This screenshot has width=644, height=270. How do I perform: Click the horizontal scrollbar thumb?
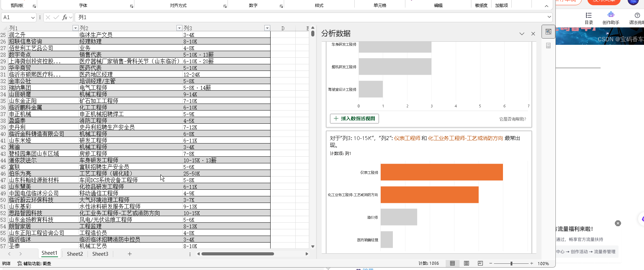tap(238, 254)
